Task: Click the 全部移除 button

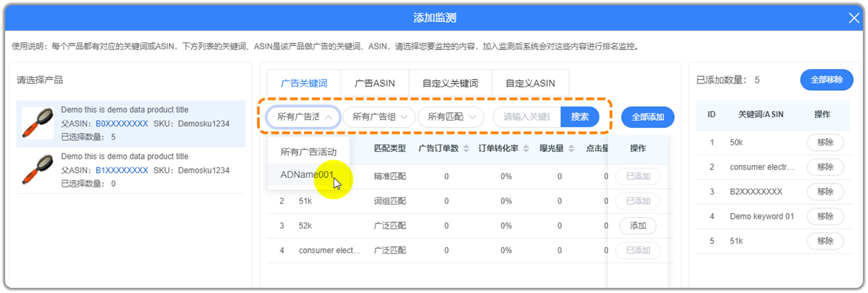Action: [827, 80]
